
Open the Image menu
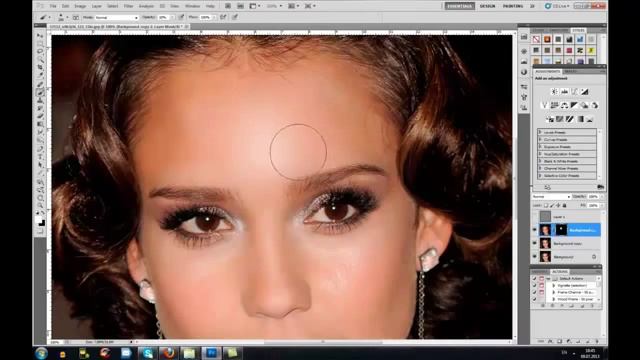coord(80,6)
